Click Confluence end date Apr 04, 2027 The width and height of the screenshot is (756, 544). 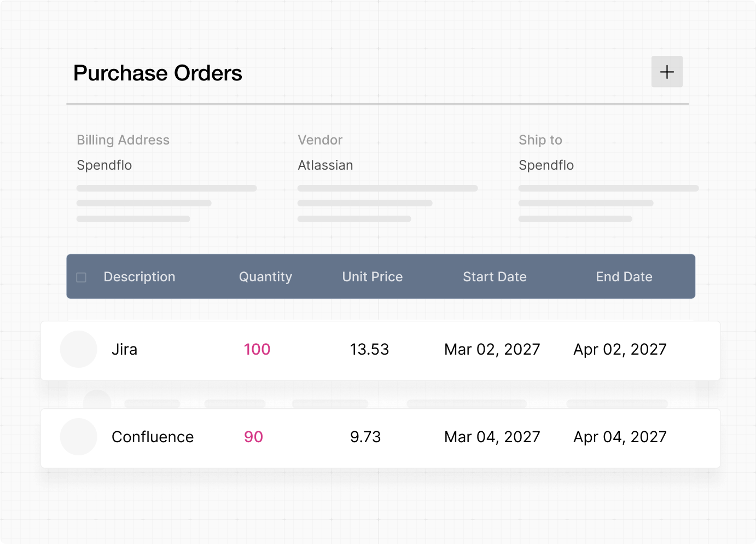tap(620, 437)
